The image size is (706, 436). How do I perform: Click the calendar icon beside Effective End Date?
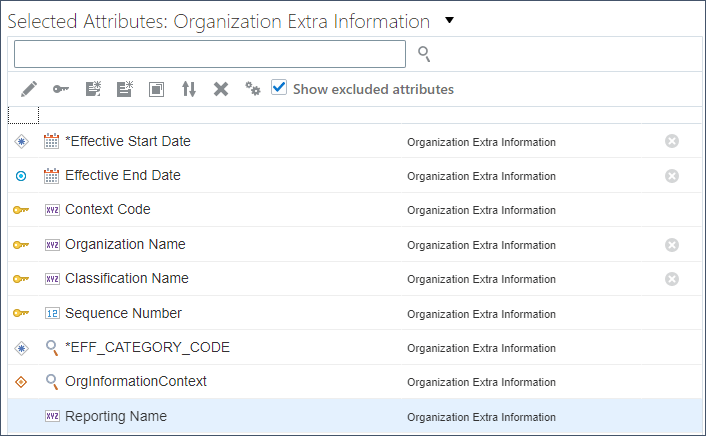pyautogui.click(x=52, y=176)
